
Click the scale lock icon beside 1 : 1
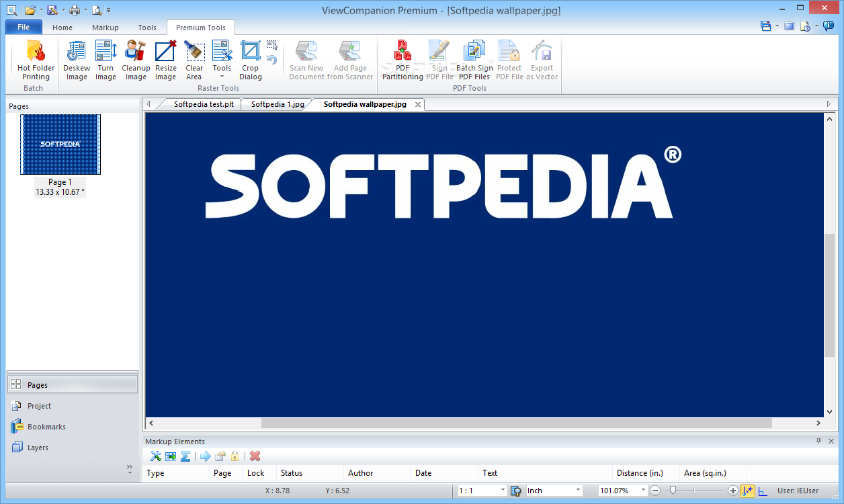515,491
